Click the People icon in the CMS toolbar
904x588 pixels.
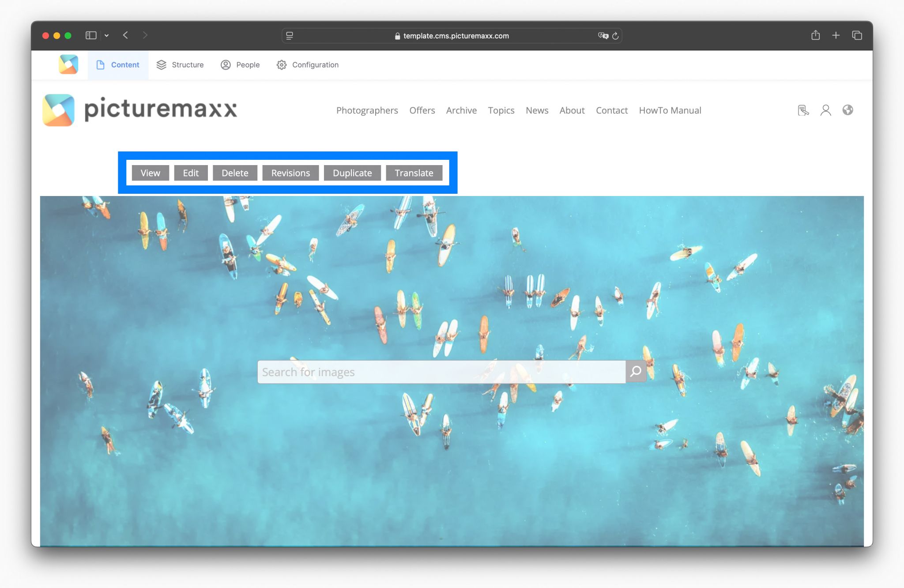pyautogui.click(x=226, y=64)
